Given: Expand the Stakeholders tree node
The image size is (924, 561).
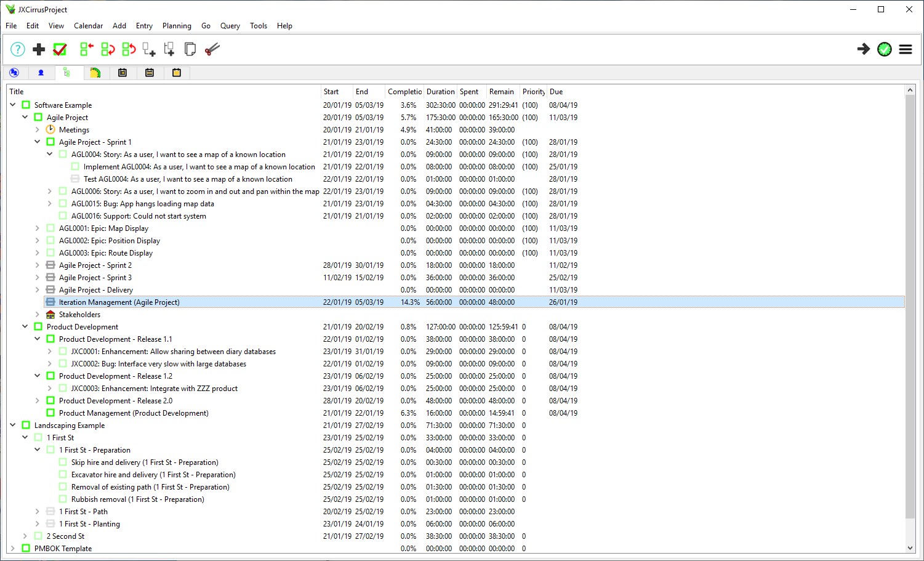Looking at the screenshot, I should coord(37,315).
